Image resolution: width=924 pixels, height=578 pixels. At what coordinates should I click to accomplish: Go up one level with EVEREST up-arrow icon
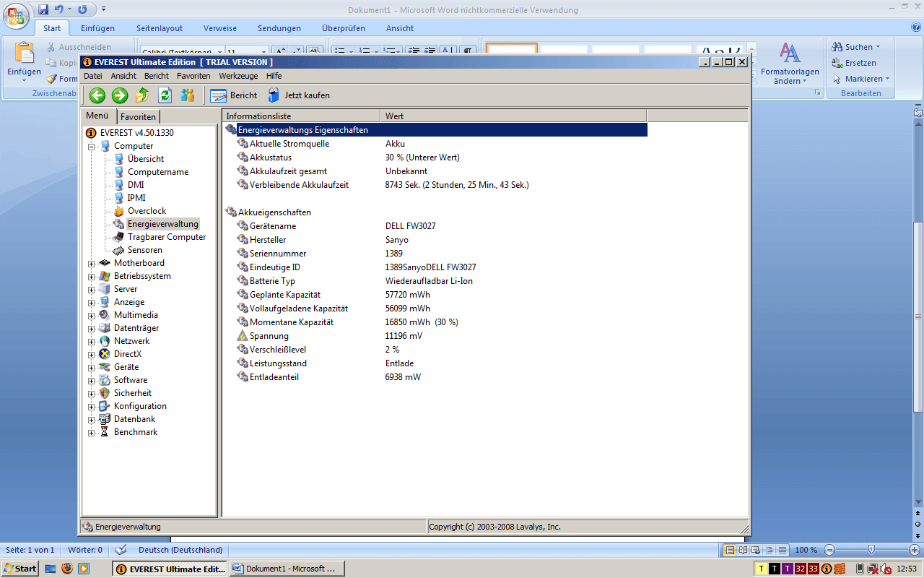point(143,95)
